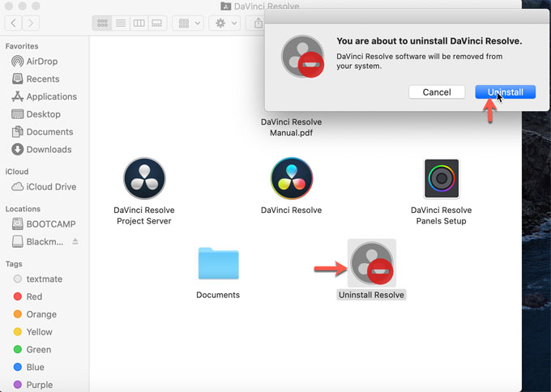Click the iCloud section header

17,172
